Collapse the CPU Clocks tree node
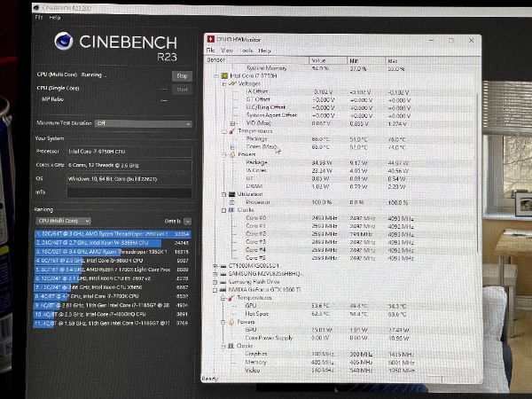Image resolution: width=532 pixels, height=399 pixels. (224, 210)
